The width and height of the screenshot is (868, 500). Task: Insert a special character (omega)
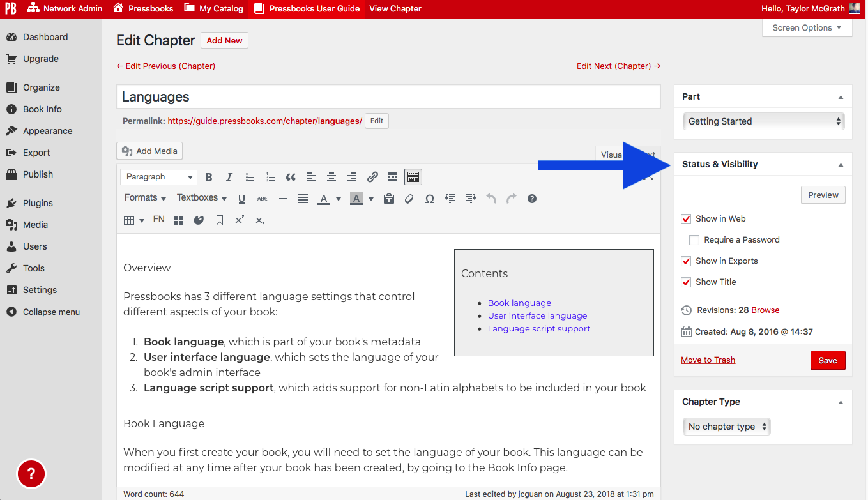point(430,199)
